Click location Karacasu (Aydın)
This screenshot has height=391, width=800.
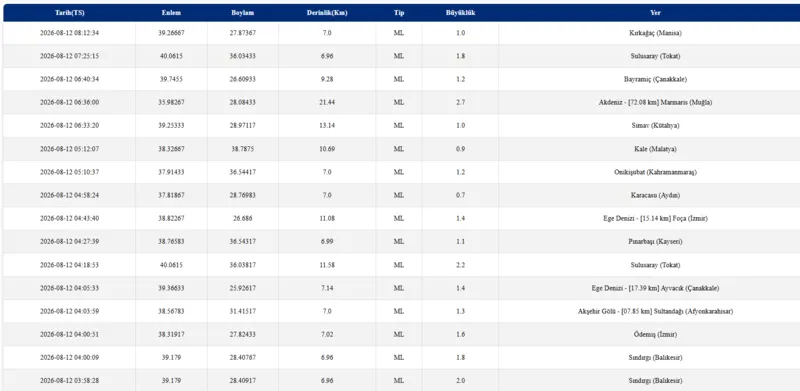[x=656, y=196]
